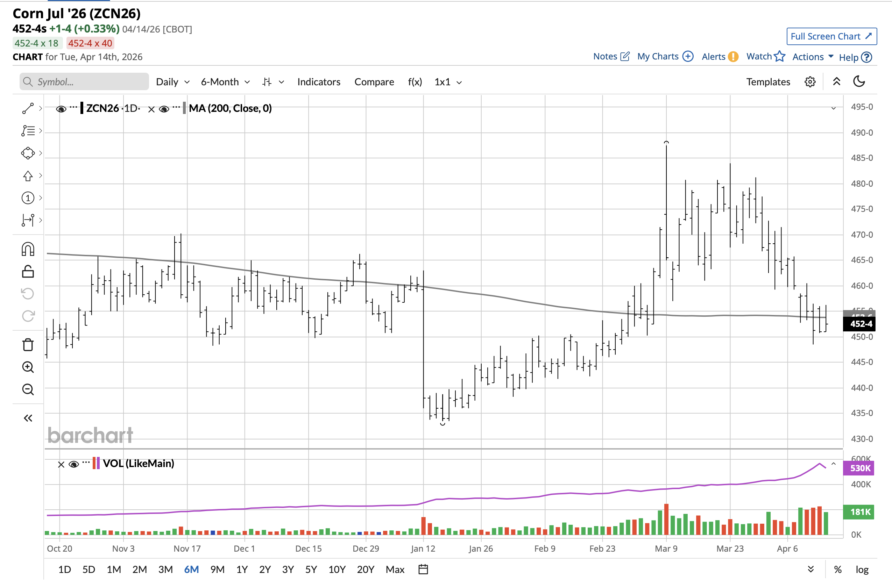Collapse the left drawing toolbar
This screenshot has width=892, height=588.
point(28,418)
